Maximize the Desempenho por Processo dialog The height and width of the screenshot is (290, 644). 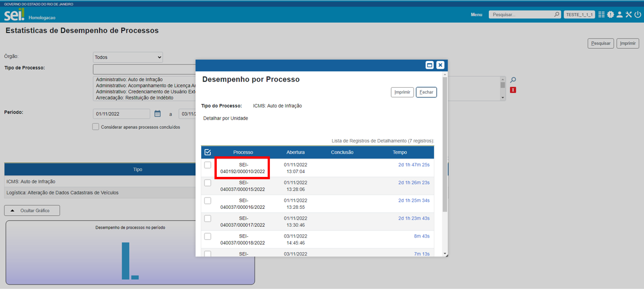coord(429,65)
